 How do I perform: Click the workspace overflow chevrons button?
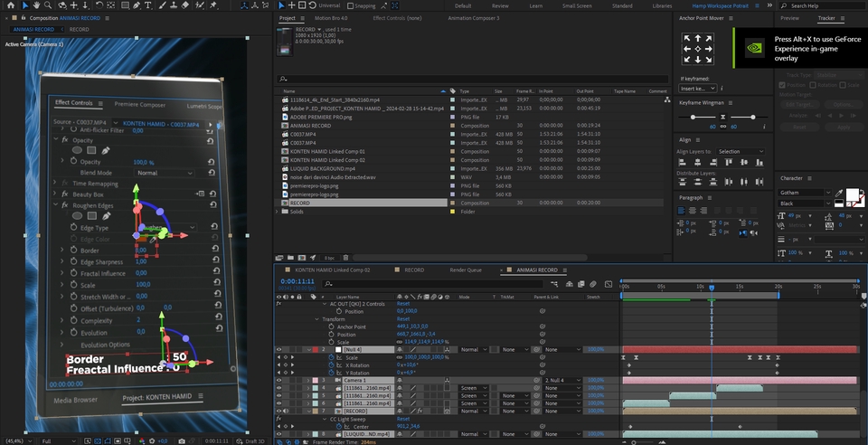[769, 5]
